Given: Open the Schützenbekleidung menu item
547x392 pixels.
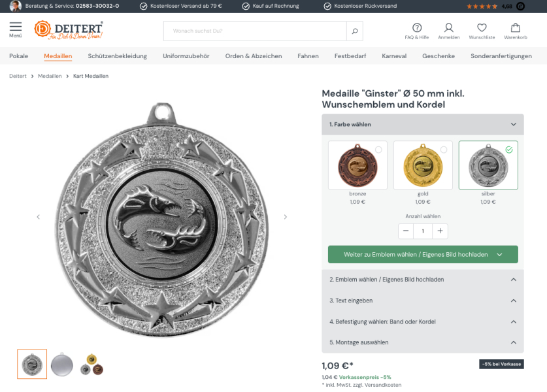Looking at the screenshot, I should pyautogui.click(x=117, y=56).
